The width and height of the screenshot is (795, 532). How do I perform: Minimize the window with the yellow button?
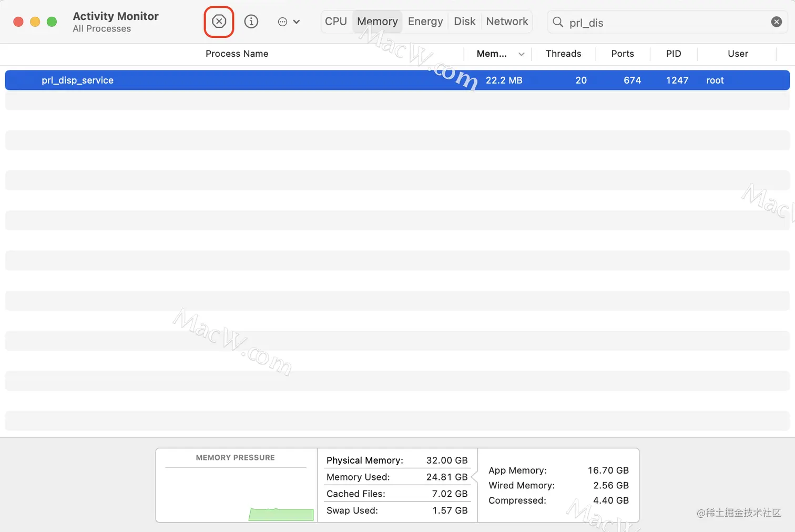pyautogui.click(x=35, y=22)
